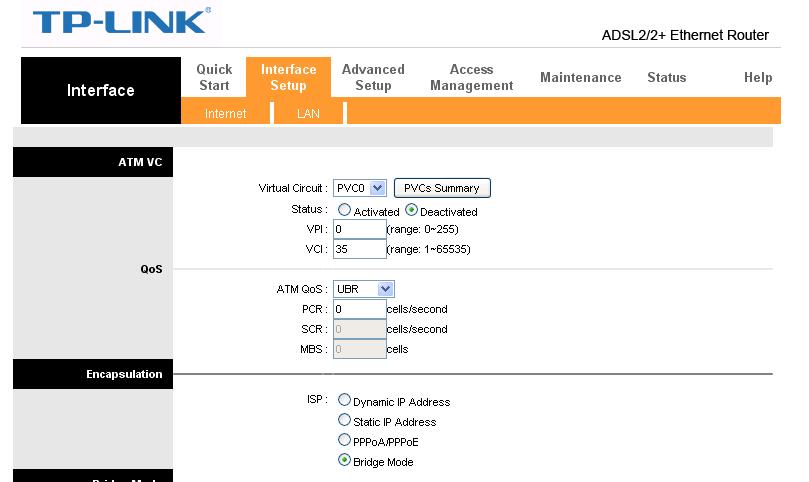This screenshot has height=482, width=809.
Task: Set Status to Activated
Action: click(345, 211)
